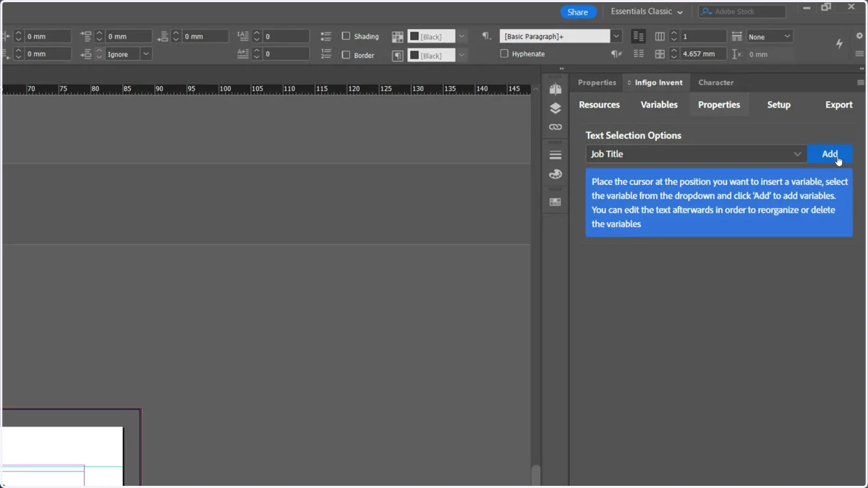Click the column gutter icon
The image size is (868, 488).
pyautogui.click(x=660, y=54)
